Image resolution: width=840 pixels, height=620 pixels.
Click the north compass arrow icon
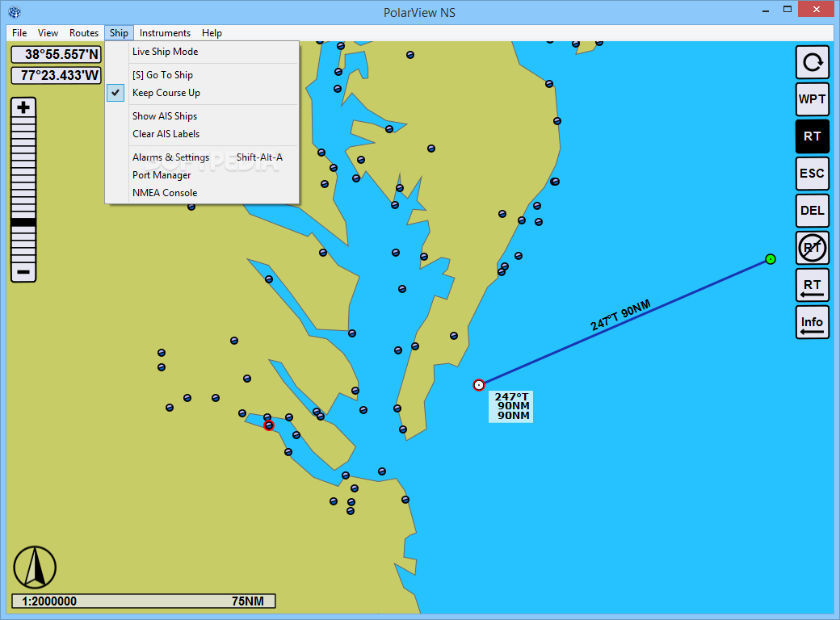pyautogui.click(x=35, y=567)
